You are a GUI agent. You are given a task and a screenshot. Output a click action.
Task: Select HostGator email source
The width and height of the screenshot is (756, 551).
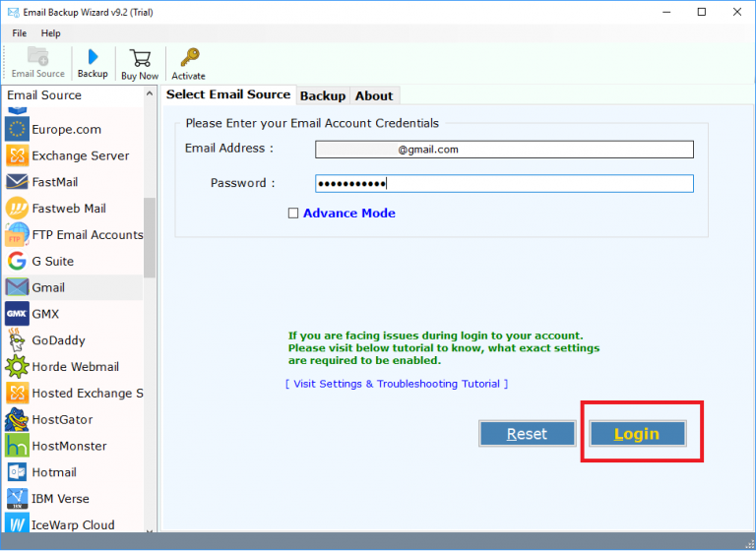click(x=61, y=419)
